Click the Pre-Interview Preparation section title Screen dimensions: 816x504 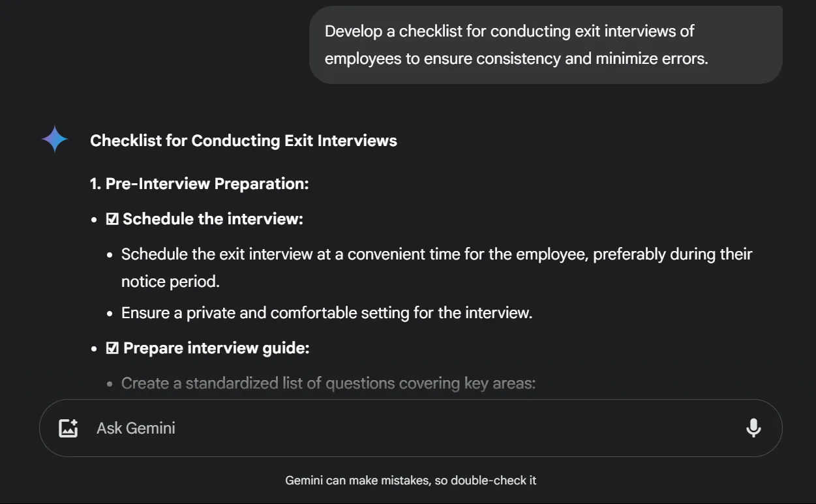(x=199, y=184)
